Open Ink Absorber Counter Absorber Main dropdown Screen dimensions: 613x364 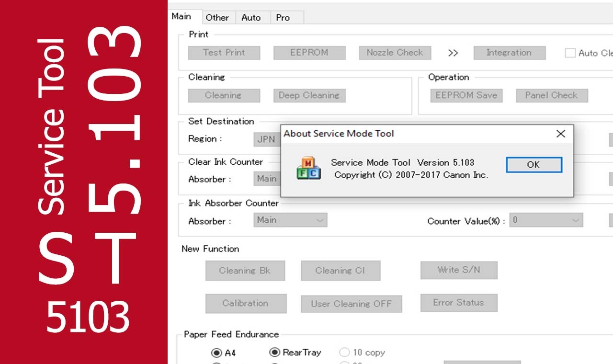(x=290, y=220)
